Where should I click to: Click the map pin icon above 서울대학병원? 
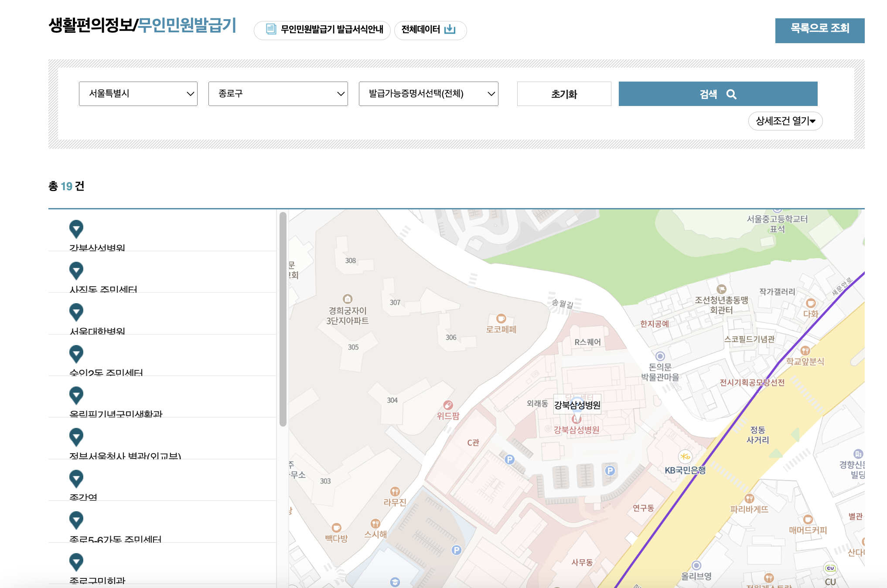point(76,312)
